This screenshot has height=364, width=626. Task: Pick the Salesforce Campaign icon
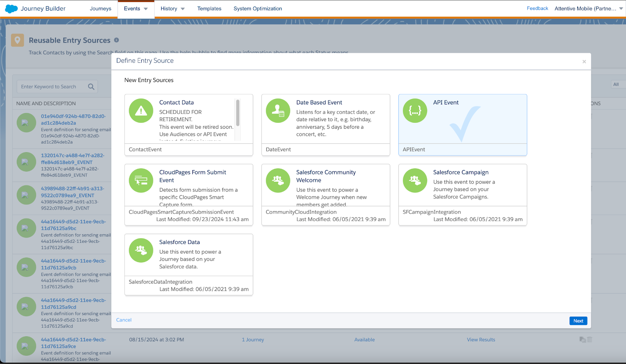point(415,181)
